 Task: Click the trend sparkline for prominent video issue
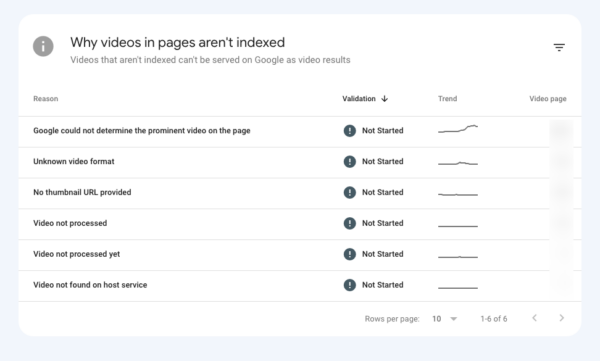(x=458, y=129)
